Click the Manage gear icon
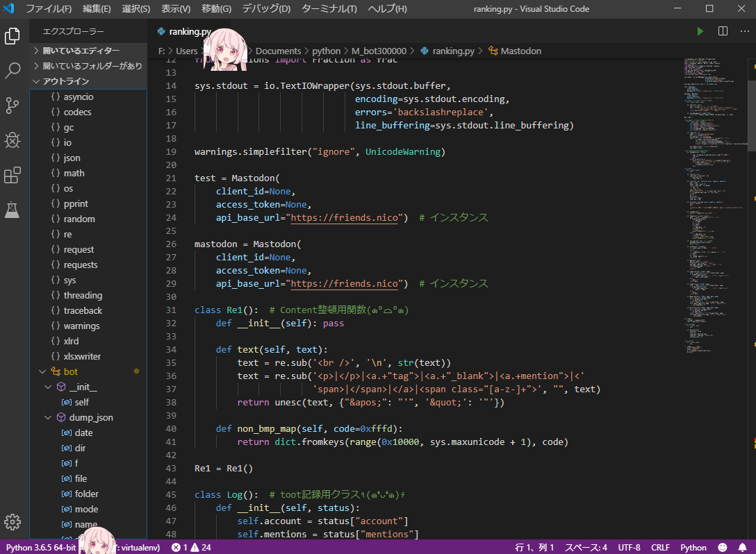 coord(13,522)
